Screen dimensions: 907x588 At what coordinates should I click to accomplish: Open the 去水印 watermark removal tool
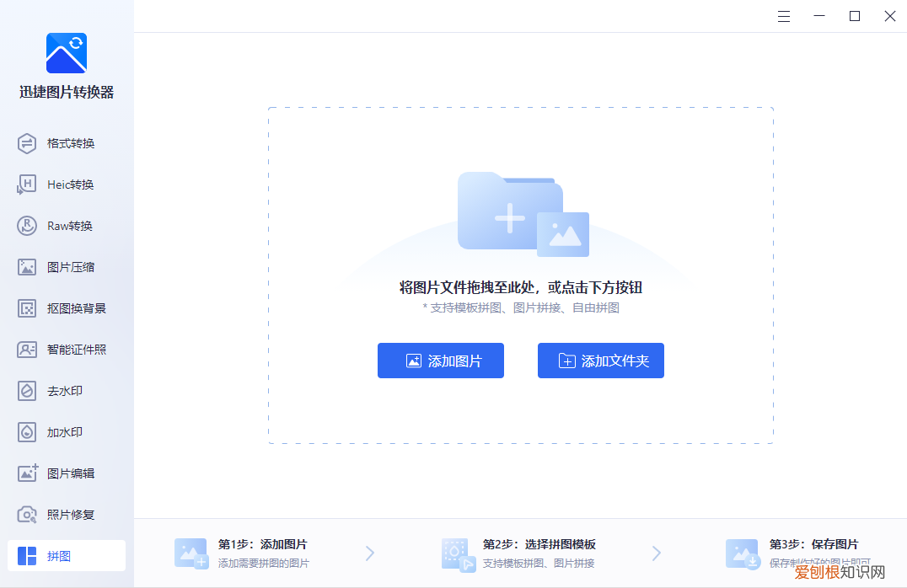point(67,391)
